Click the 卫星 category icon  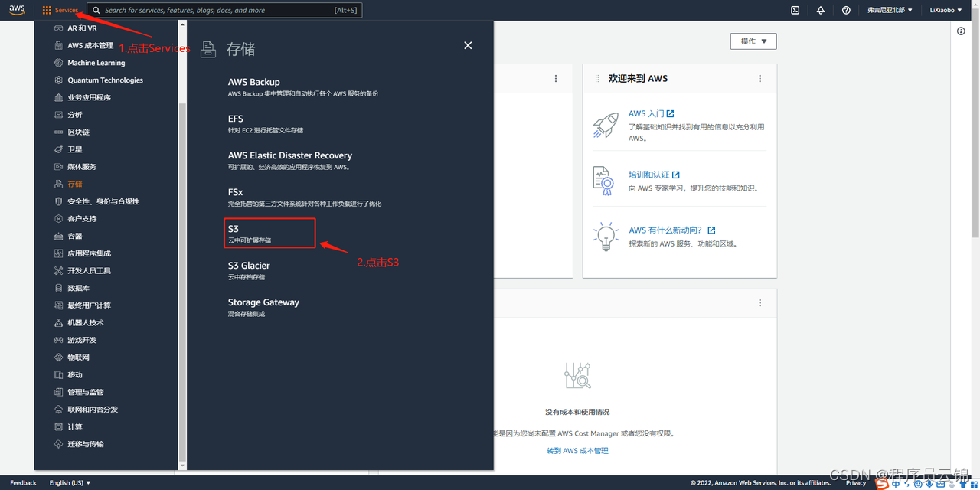point(59,149)
